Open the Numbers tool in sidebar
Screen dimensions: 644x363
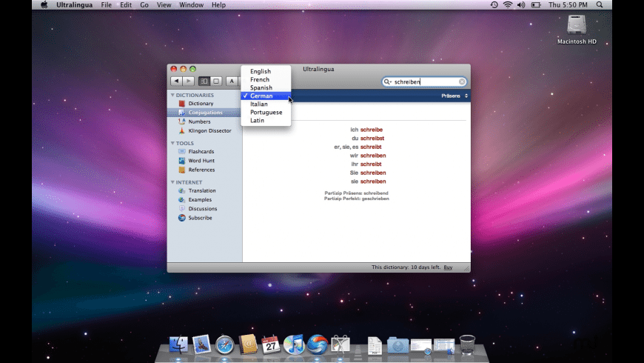tap(199, 121)
